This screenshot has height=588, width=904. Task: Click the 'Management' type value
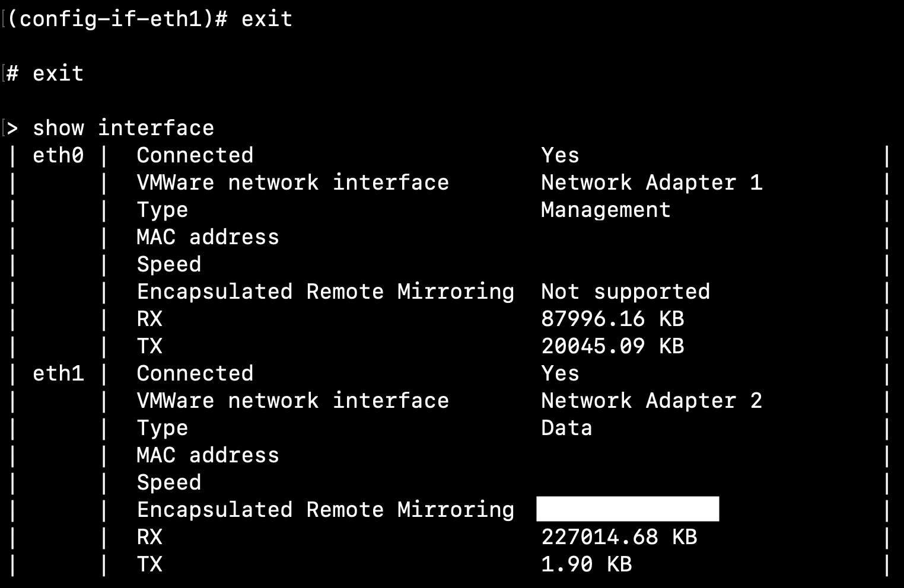click(605, 210)
